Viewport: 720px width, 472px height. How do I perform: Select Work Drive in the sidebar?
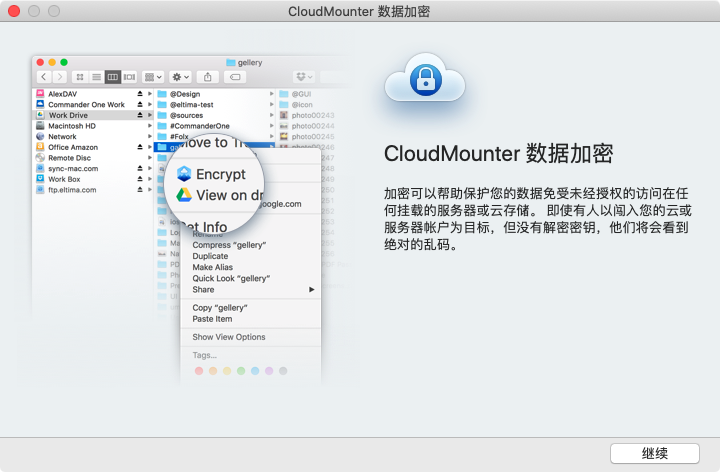(x=72, y=115)
